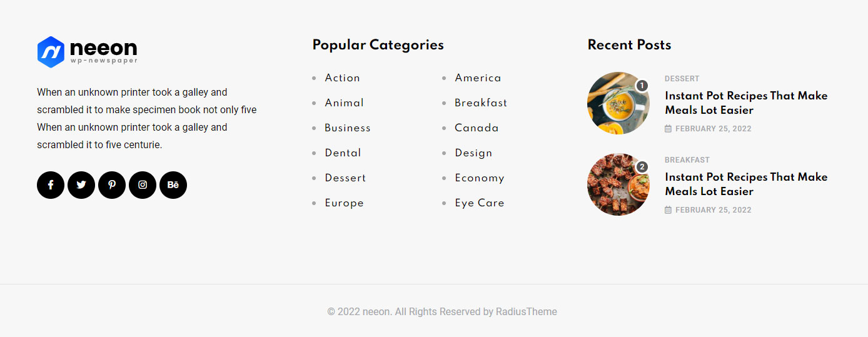Viewport: 868px width, 337px height.
Task: Open the Twitter social icon
Action: point(81,185)
